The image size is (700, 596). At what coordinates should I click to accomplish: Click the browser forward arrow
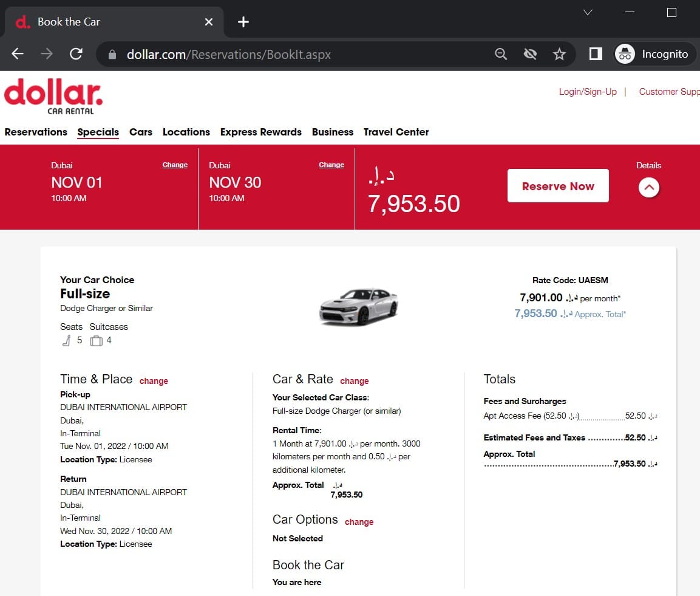pos(46,54)
